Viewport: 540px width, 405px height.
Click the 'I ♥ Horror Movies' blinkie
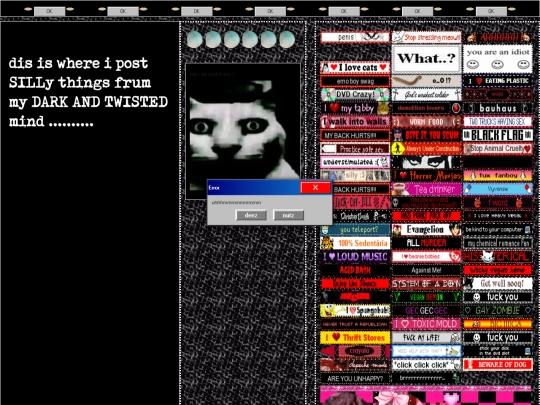[x=426, y=176]
